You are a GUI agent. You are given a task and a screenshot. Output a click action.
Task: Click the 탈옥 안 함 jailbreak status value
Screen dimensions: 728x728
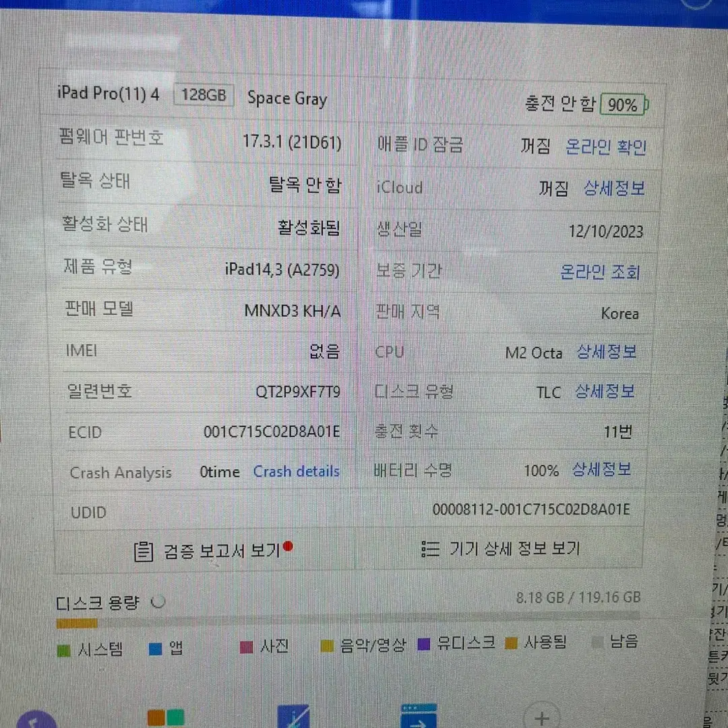[305, 185]
